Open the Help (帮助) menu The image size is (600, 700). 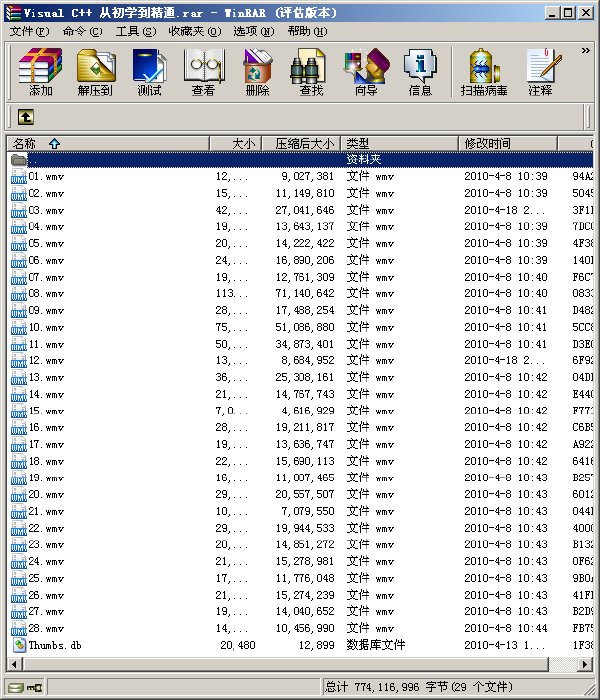307,31
